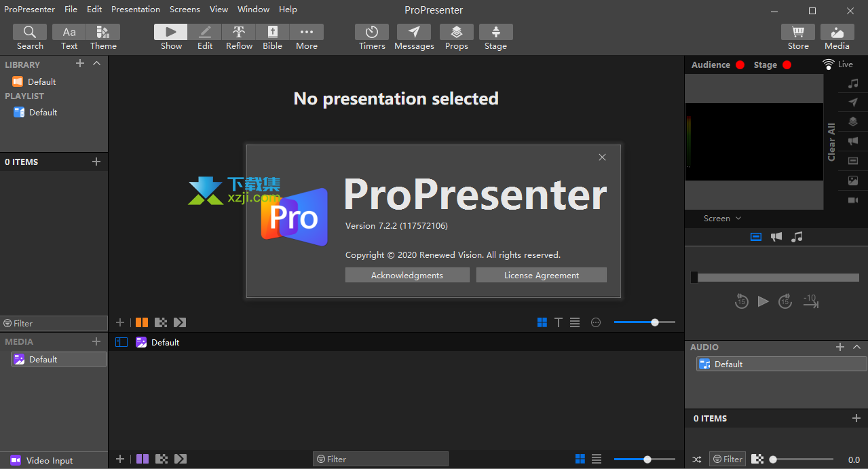The height and width of the screenshot is (469, 868).
Task: Switch to Edit mode
Action: 205,37
